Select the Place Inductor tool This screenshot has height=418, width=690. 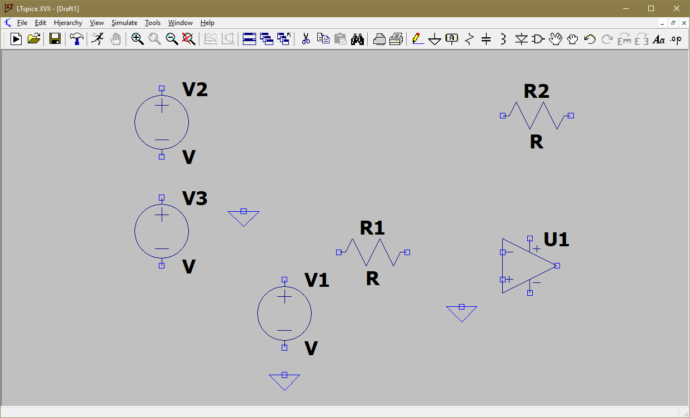click(503, 39)
